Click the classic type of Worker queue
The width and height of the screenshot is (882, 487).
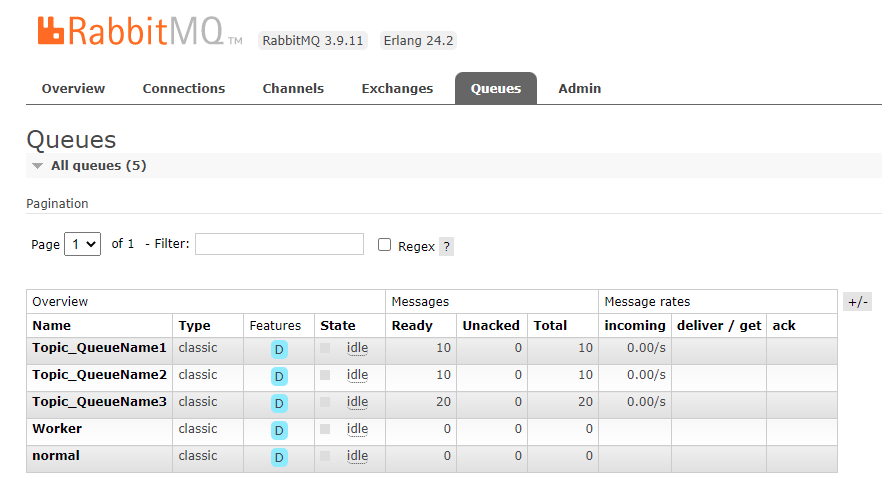tap(197, 429)
